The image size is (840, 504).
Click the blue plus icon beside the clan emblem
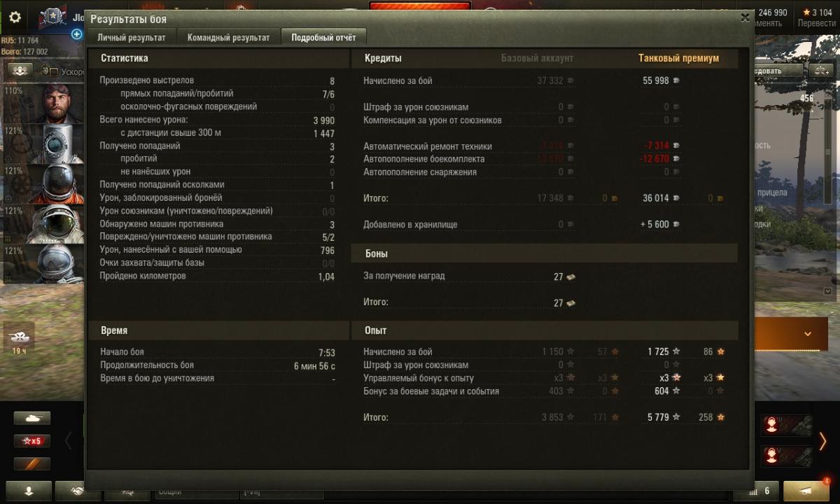(x=77, y=34)
